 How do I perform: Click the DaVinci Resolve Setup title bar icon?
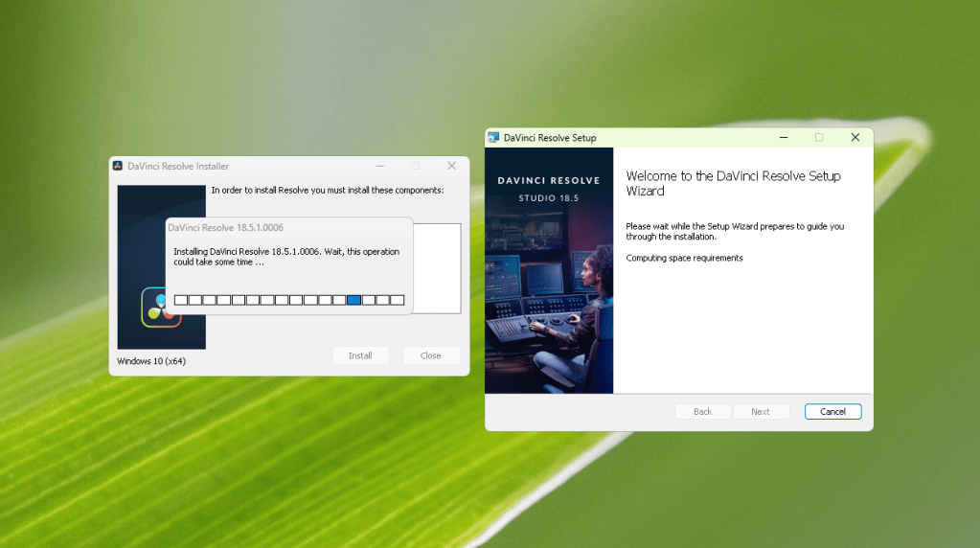493,137
